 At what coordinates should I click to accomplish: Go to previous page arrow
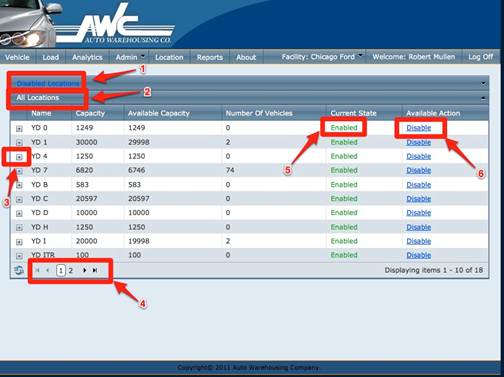(x=48, y=270)
